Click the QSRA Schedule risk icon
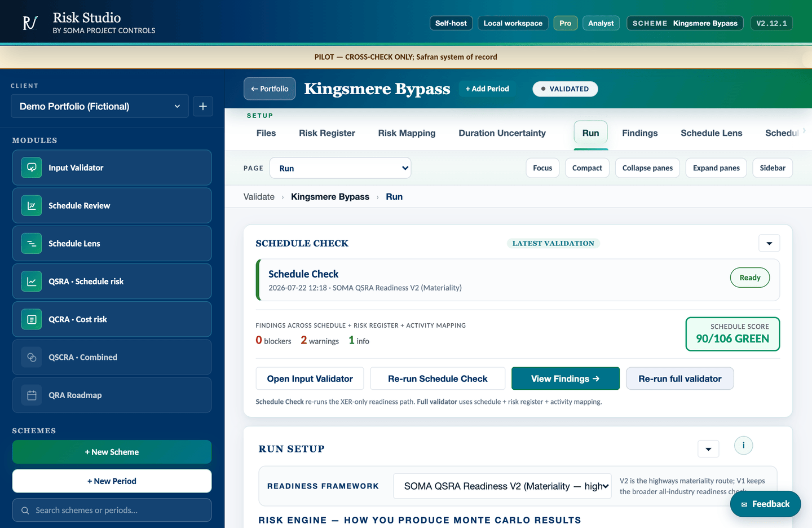 tap(32, 281)
